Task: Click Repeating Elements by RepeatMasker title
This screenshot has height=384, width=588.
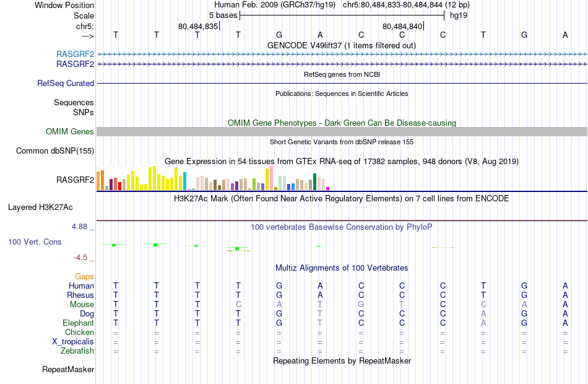Action: [x=342, y=361]
